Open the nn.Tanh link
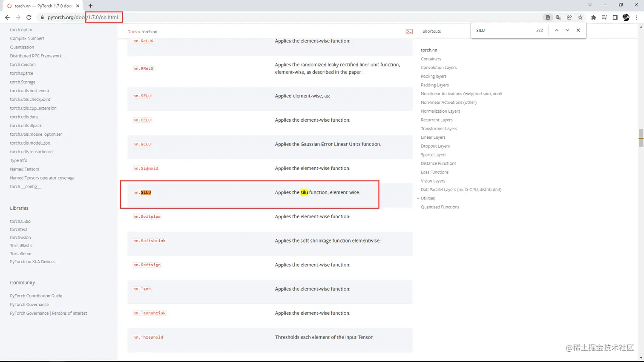 (x=142, y=289)
